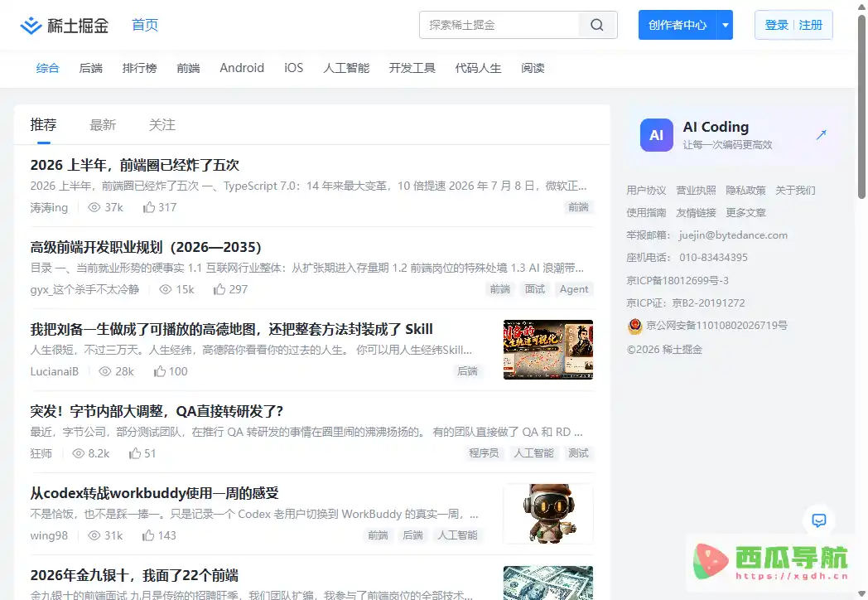Viewport: 868px width, 600px height.
Task: Click the like icon showing 51
Action: (135, 453)
